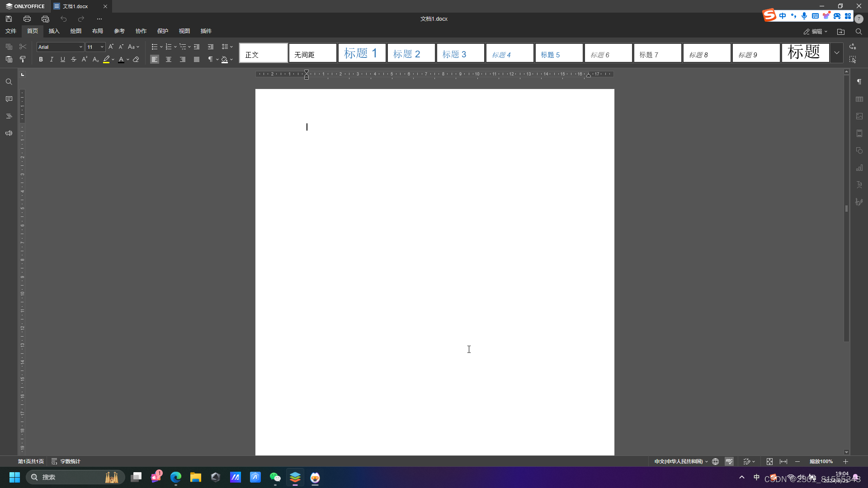This screenshot has width=868, height=488.
Task: Click the 编辑 mode button
Action: click(x=815, y=31)
